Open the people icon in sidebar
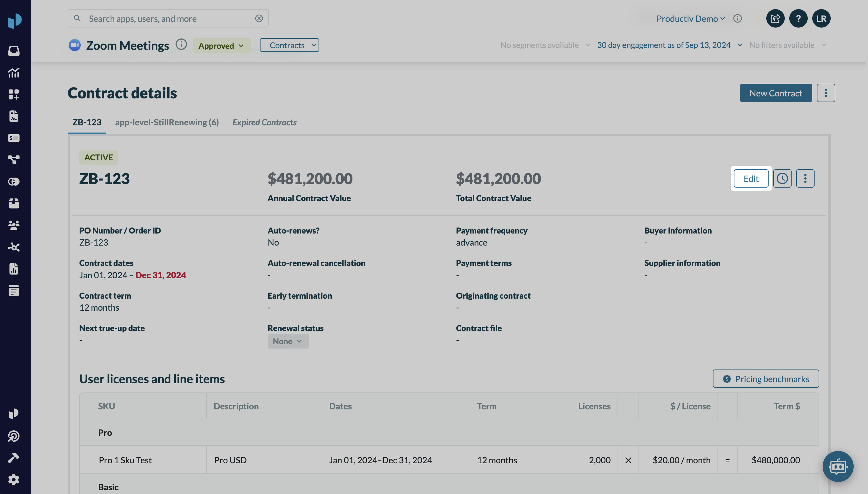The width and height of the screenshot is (868, 494). pyautogui.click(x=13, y=225)
